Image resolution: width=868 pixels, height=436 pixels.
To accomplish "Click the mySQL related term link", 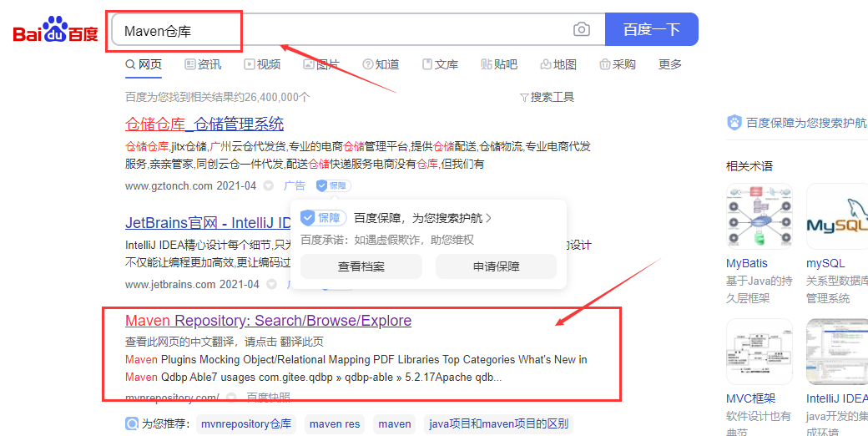I will (825, 263).
